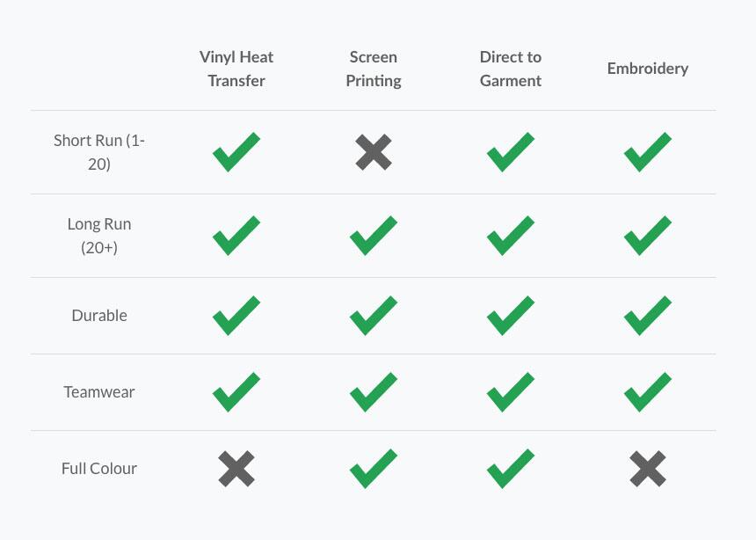The height and width of the screenshot is (540, 756).
Task: Click the Direct to Garment Durable checkmark
Action: click(x=510, y=316)
